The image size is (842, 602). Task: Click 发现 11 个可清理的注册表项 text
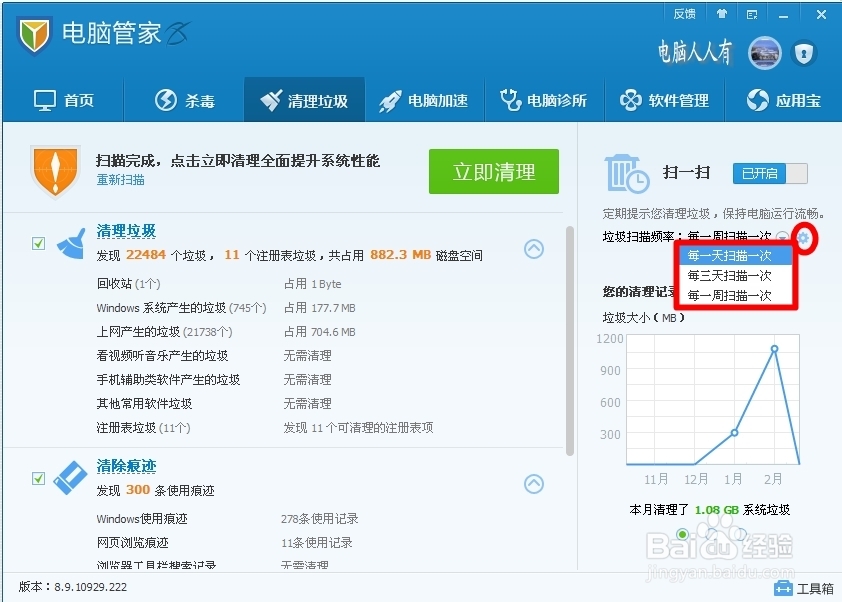click(358, 427)
